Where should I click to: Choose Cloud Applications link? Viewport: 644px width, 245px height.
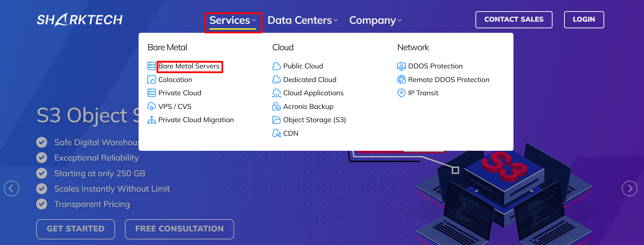tap(313, 93)
